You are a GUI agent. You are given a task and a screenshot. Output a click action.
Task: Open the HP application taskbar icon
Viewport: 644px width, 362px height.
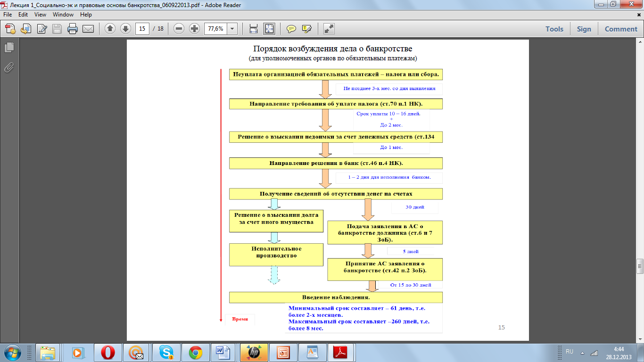pos(254,352)
